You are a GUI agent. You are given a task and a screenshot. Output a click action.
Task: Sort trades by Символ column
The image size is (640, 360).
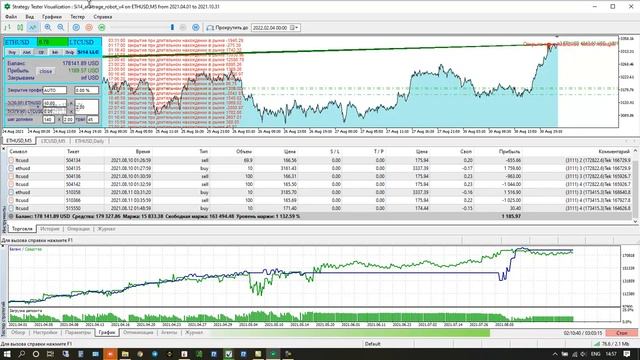click(18, 151)
